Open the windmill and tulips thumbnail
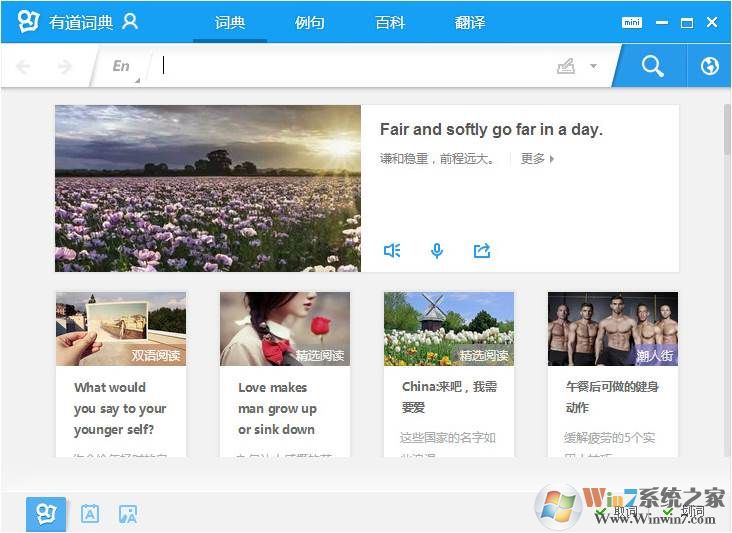 click(x=449, y=329)
